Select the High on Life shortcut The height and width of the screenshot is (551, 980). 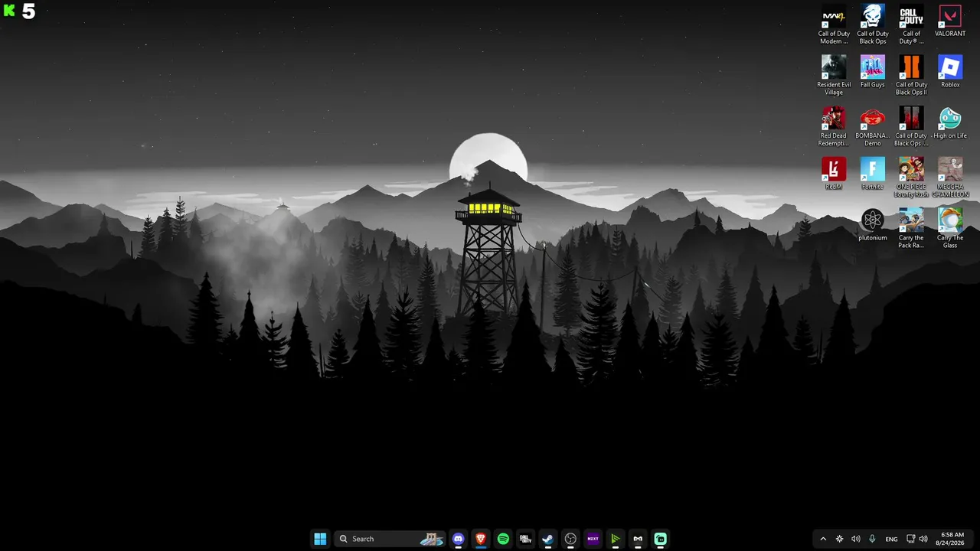(x=950, y=123)
